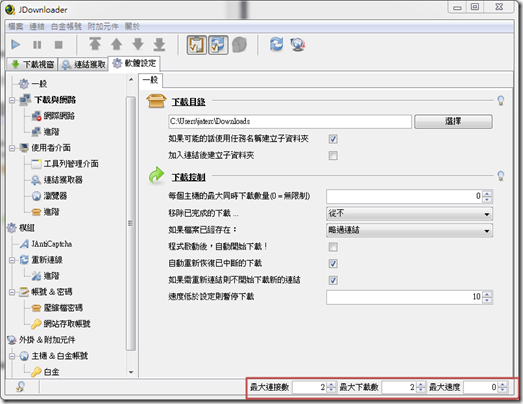Switch to the 下載視窗 tab
Image resolution: width=523 pixels, height=404 pixels.
32,64
